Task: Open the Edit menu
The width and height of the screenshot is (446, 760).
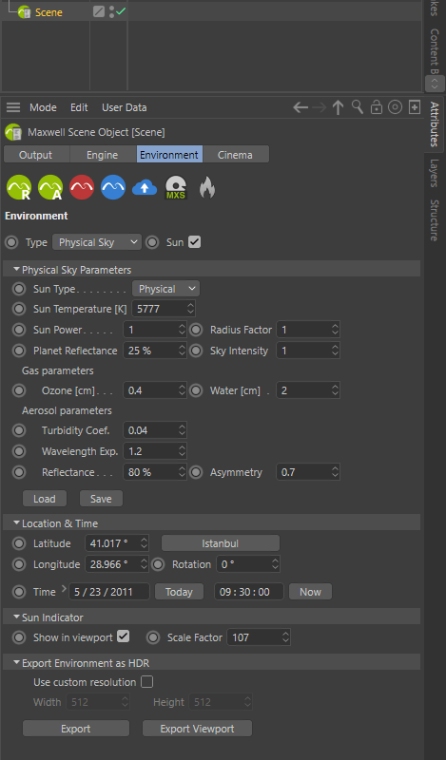Action: [79, 107]
